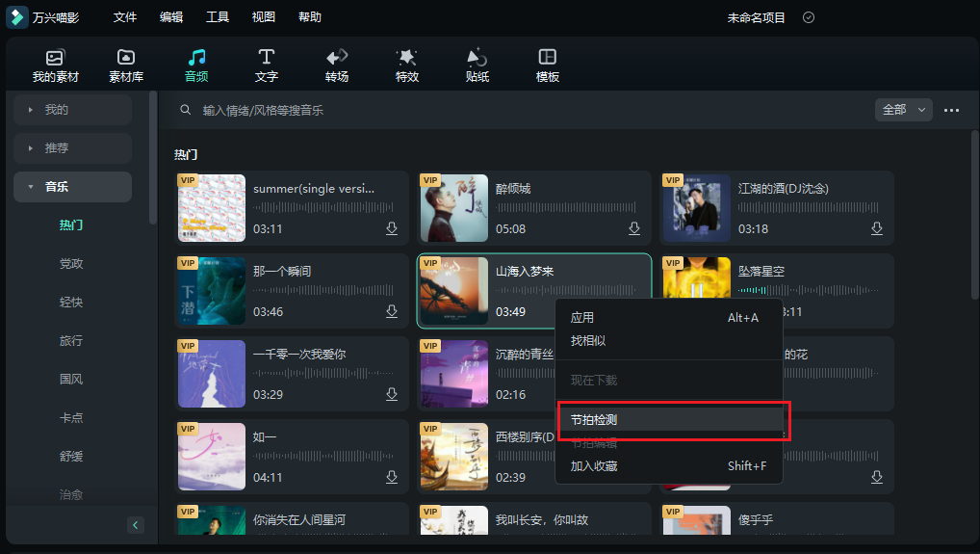980x554 pixels.
Task: Click the 那一个瞬间 cover thumbnail
Action: point(211,291)
